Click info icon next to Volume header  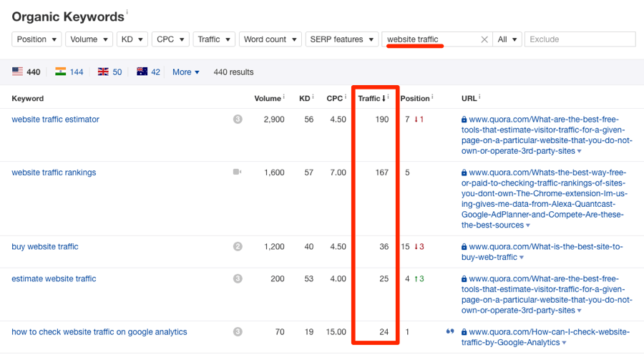coord(283,97)
